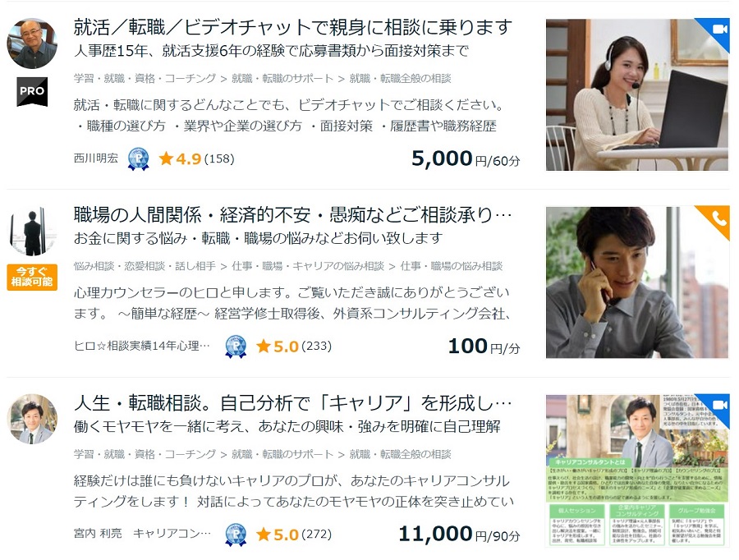The image size is (739, 560).
Task: Open listing titled 就活／転職／ビデオチャットで親身に相談
Action: [292, 27]
